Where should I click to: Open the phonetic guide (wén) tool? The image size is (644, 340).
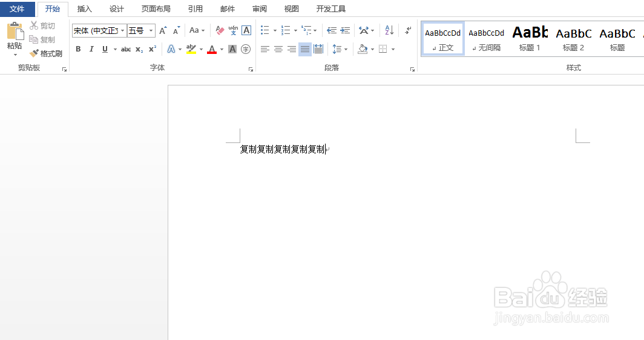(233, 30)
